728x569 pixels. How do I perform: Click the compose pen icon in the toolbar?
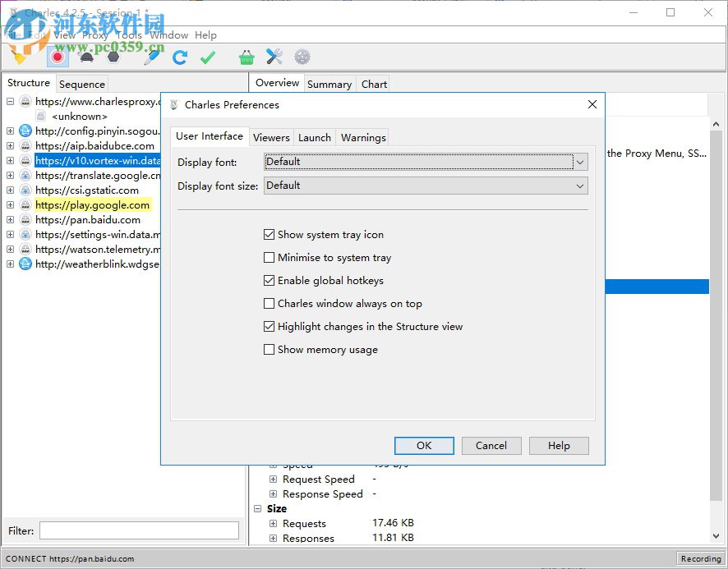152,57
